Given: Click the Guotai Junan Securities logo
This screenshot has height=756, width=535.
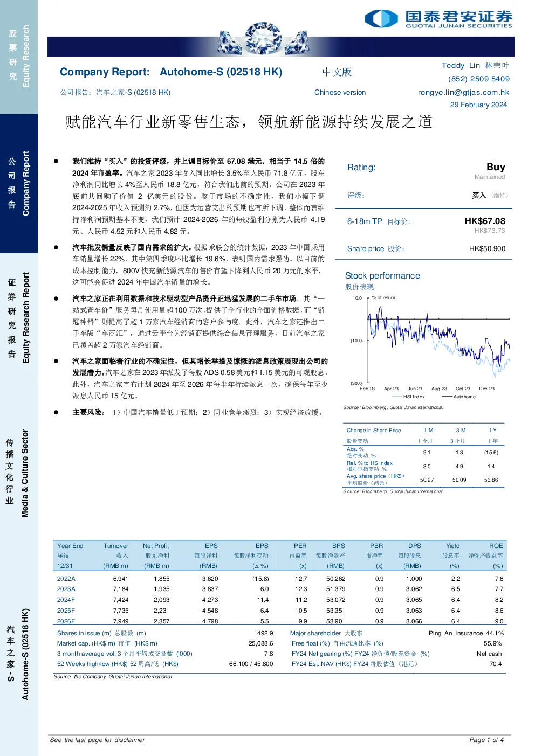Looking at the screenshot, I should click(438, 19).
